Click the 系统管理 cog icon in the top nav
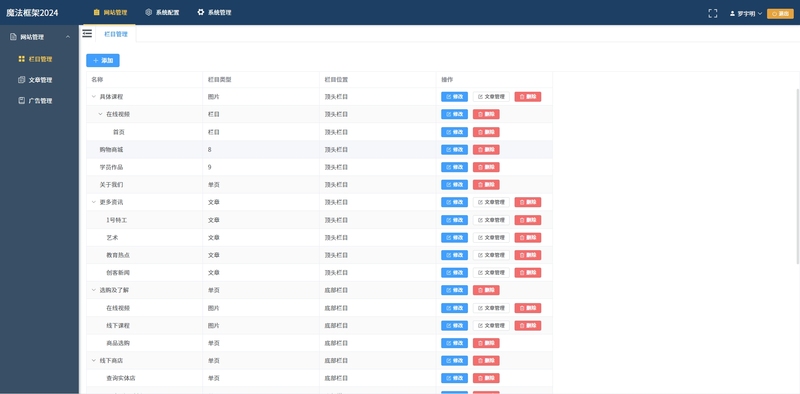 [201, 12]
